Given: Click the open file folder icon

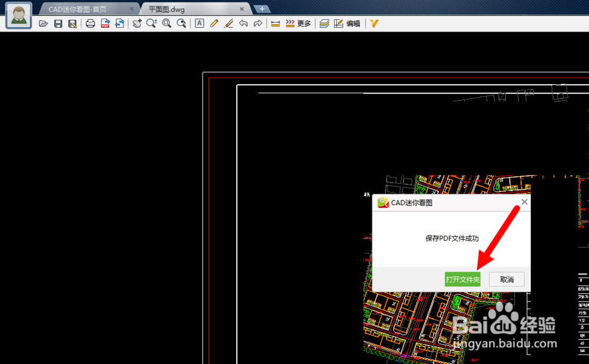Looking at the screenshot, I should tap(43, 24).
